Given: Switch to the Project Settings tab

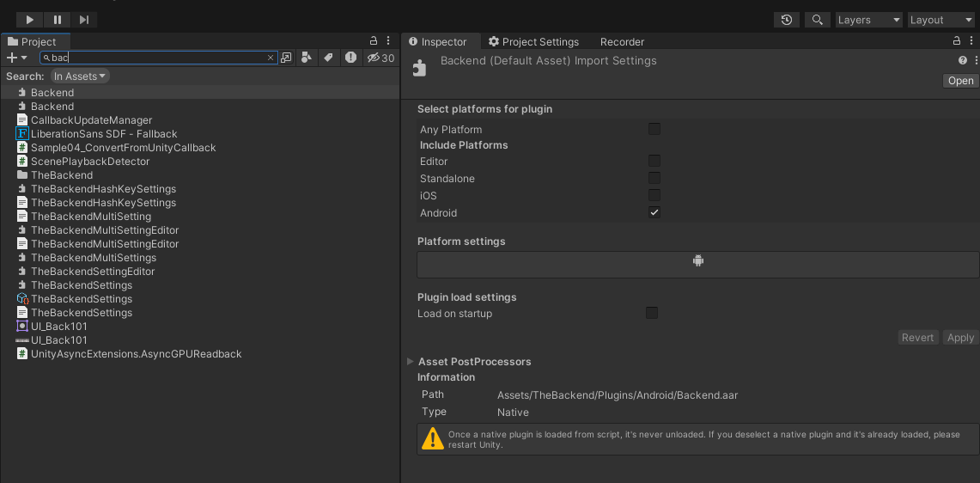Looking at the screenshot, I should tap(533, 42).
